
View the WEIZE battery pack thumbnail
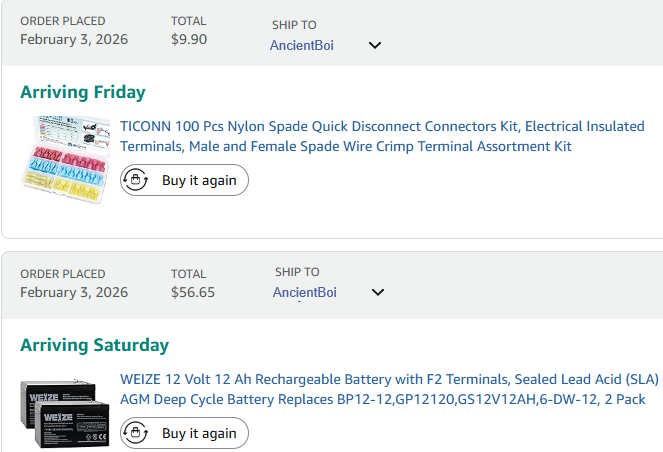coord(65,413)
